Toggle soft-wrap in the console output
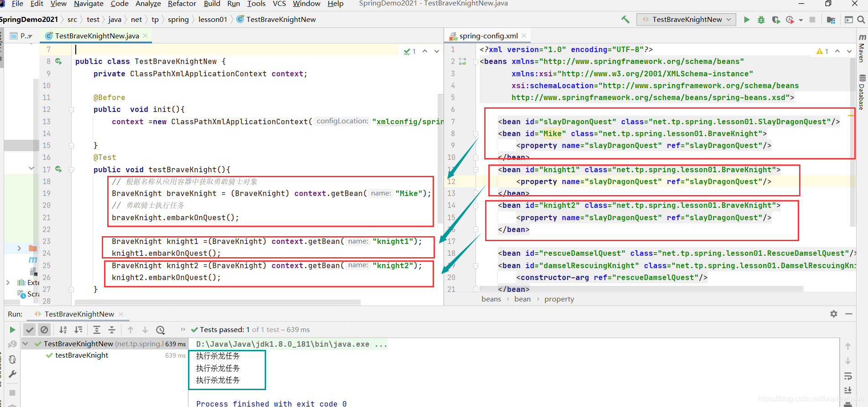The height and width of the screenshot is (407, 868). coord(848,376)
